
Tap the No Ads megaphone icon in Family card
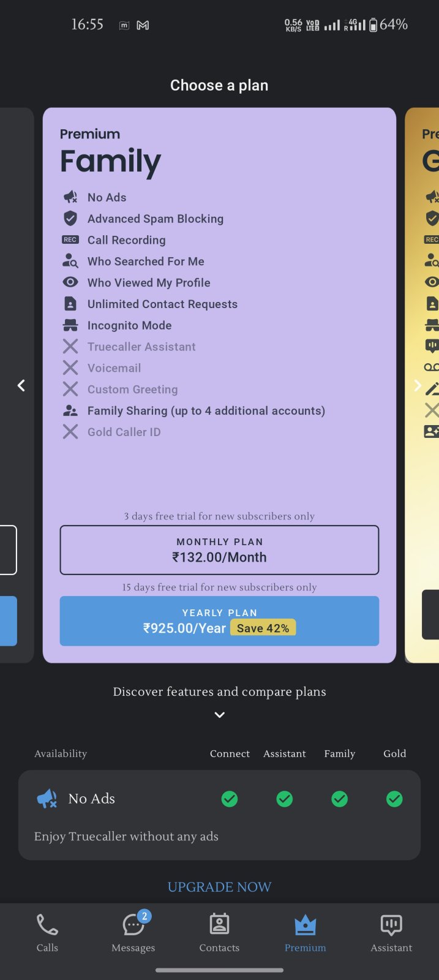point(70,197)
